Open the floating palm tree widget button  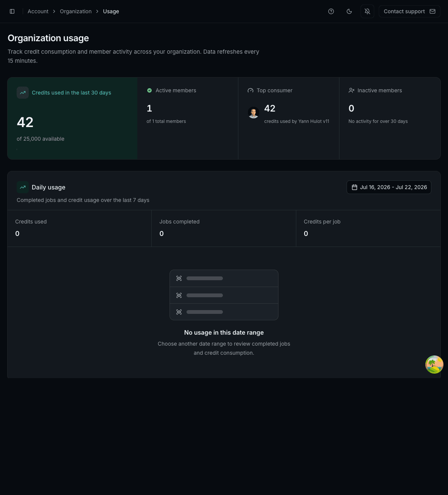pos(434,365)
